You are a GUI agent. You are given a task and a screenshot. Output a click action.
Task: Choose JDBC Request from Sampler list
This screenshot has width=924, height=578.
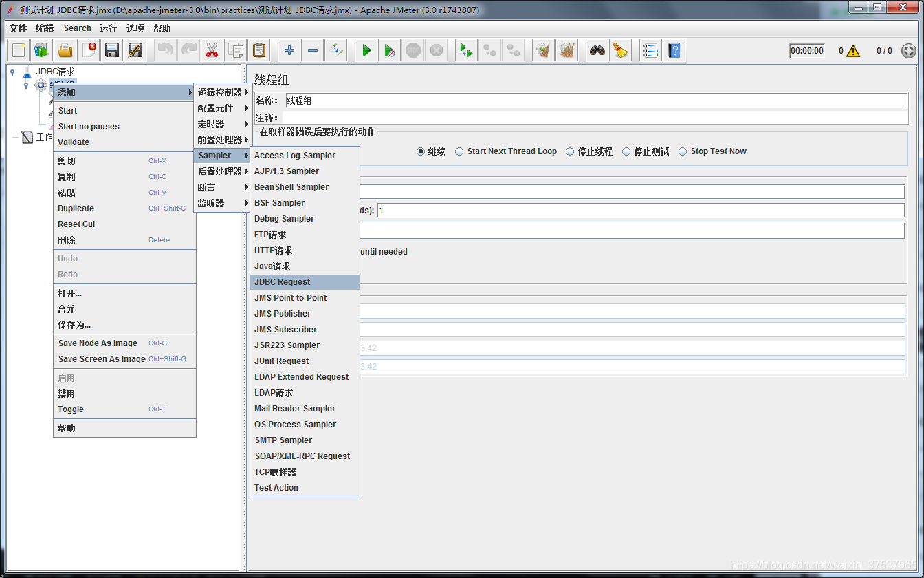305,282
